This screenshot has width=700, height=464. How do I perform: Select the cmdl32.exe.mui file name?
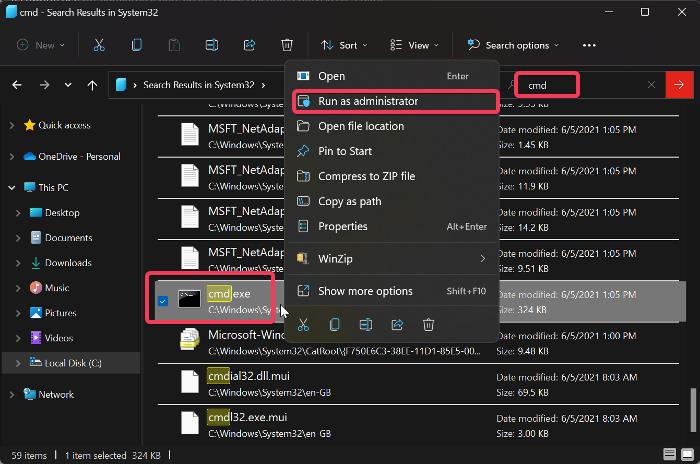[247, 417]
